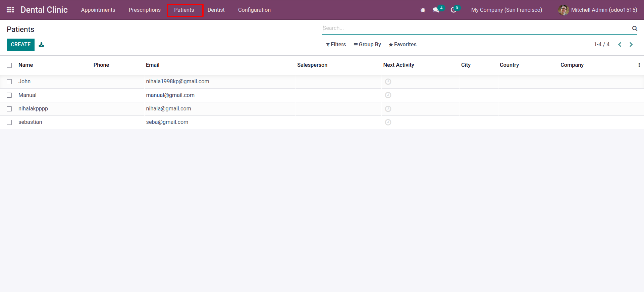
Task: Click the search magnifier icon
Action: point(635,29)
